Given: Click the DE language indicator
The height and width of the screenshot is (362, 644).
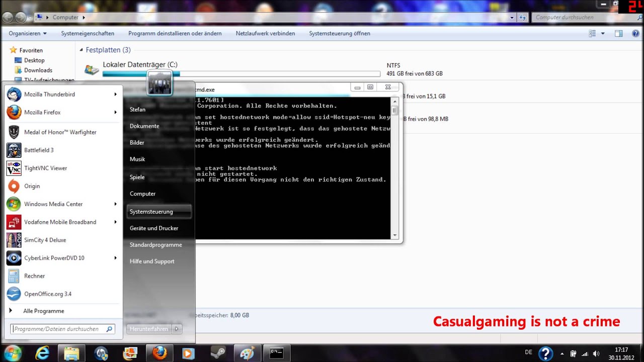Looking at the screenshot, I should point(528,352).
